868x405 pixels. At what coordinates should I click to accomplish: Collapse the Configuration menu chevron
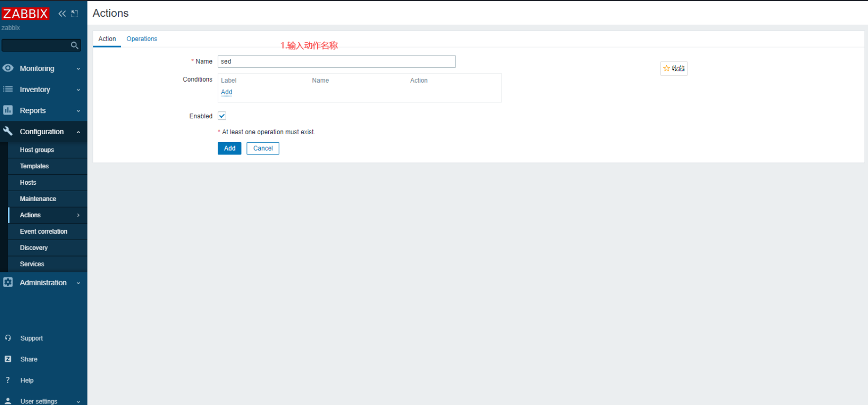click(x=78, y=132)
